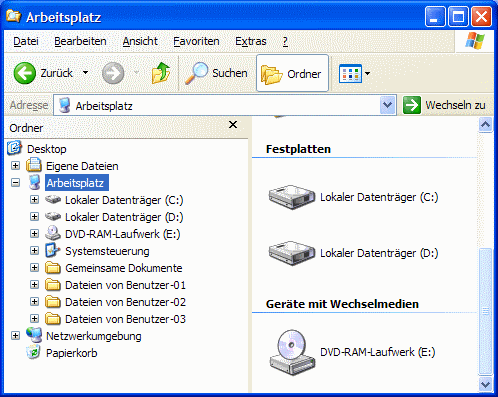Image resolution: width=498 pixels, height=397 pixels.
Task: Open the view mode dropdown arrow
Action: (367, 73)
